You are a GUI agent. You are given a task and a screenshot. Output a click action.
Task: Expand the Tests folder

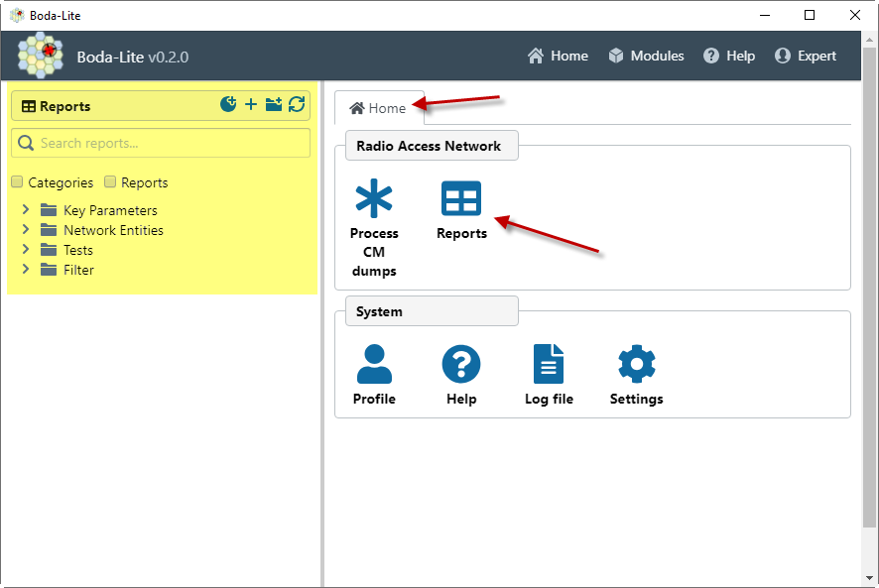[x=26, y=250]
